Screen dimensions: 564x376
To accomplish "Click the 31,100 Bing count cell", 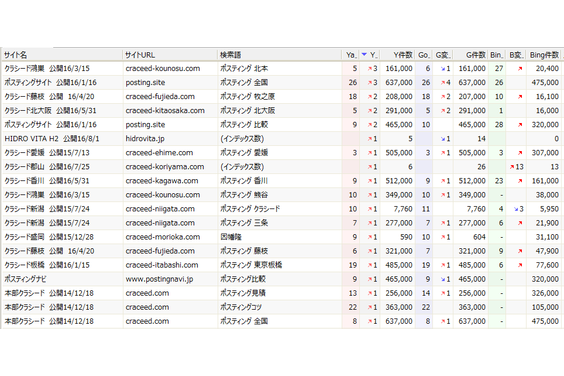I will pyautogui.click(x=547, y=237).
